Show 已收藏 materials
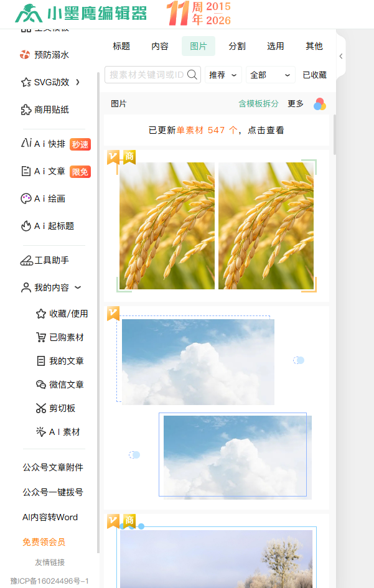The height and width of the screenshot is (588, 374). click(315, 75)
